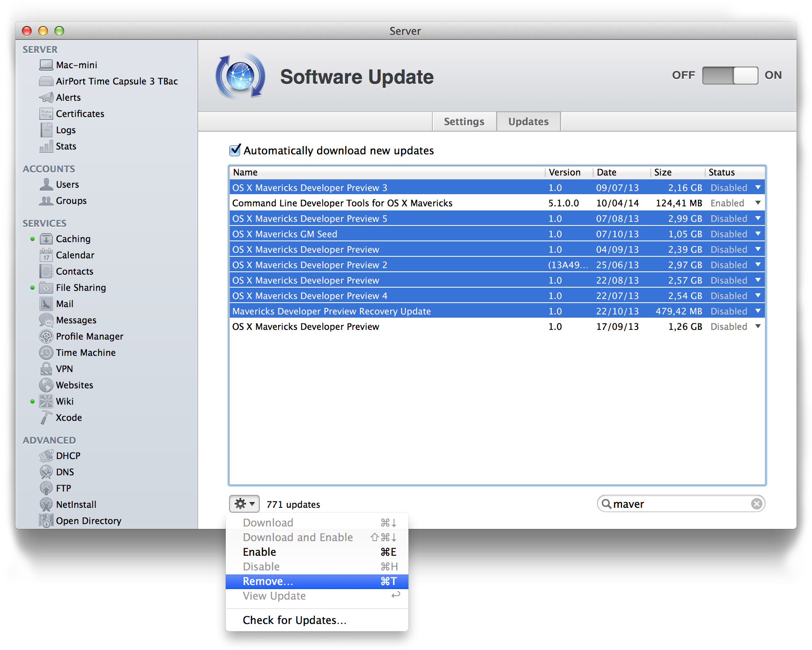Choose Check for Updates… menu item

pyautogui.click(x=317, y=620)
